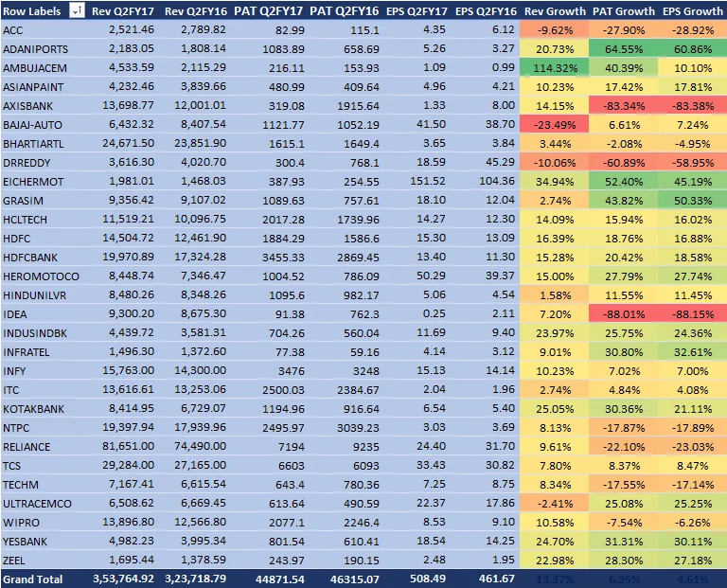The image size is (727, 588).
Task: Select GRASIM EPS Growth cell 50.33%
Action: pos(693,201)
